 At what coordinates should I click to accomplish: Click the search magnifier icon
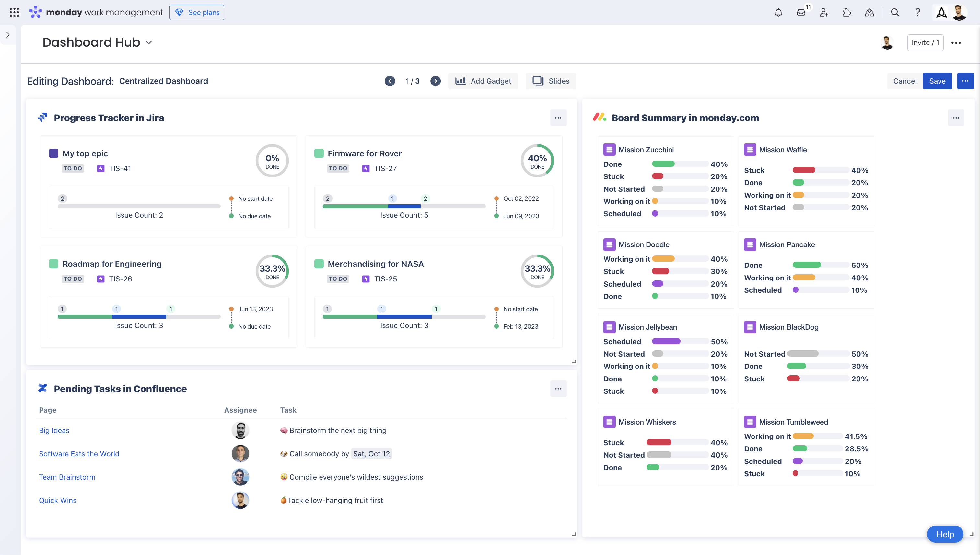coord(895,12)
